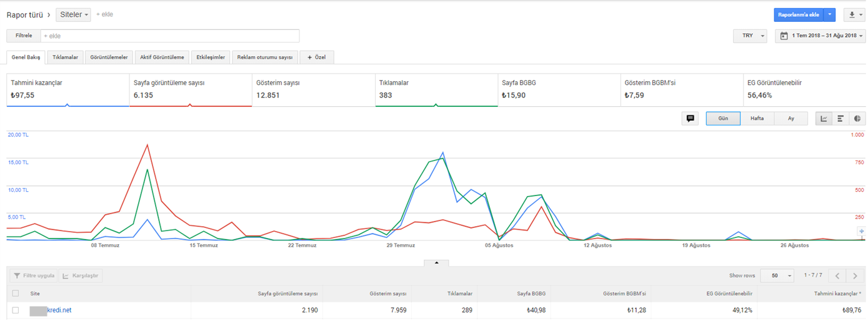
Task: Go to the previous results page arrow
Action: pyautogui.click(x=837, y=275)
